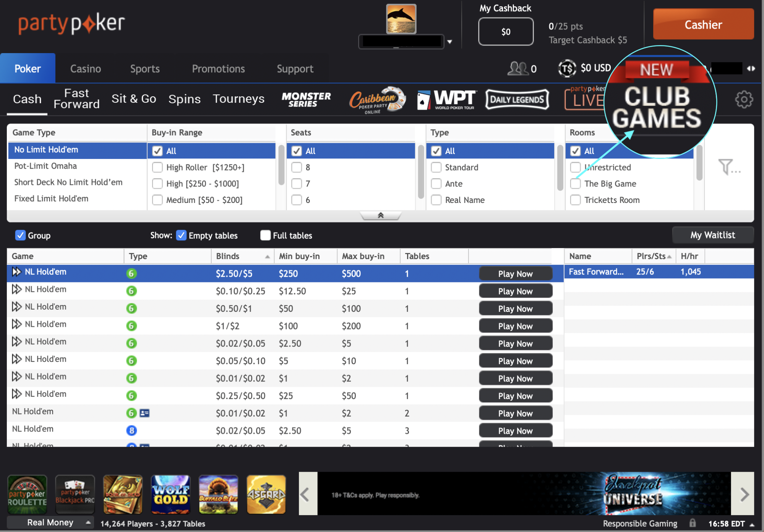This screenshot has width=764, height=532.
Task: Click the $0 My Cashback box
Action: click(x=506, y=32)
